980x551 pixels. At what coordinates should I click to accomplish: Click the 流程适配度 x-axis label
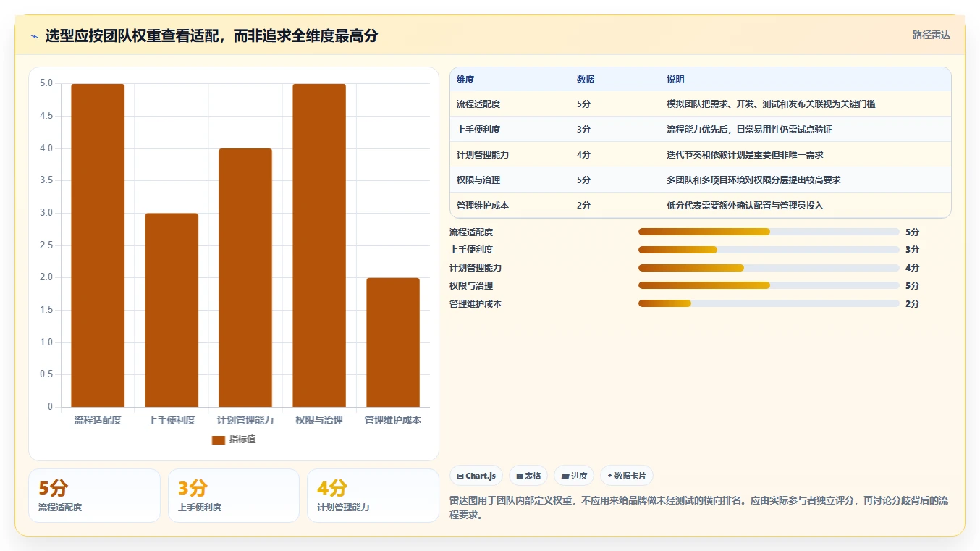click(x=98, y=420)
